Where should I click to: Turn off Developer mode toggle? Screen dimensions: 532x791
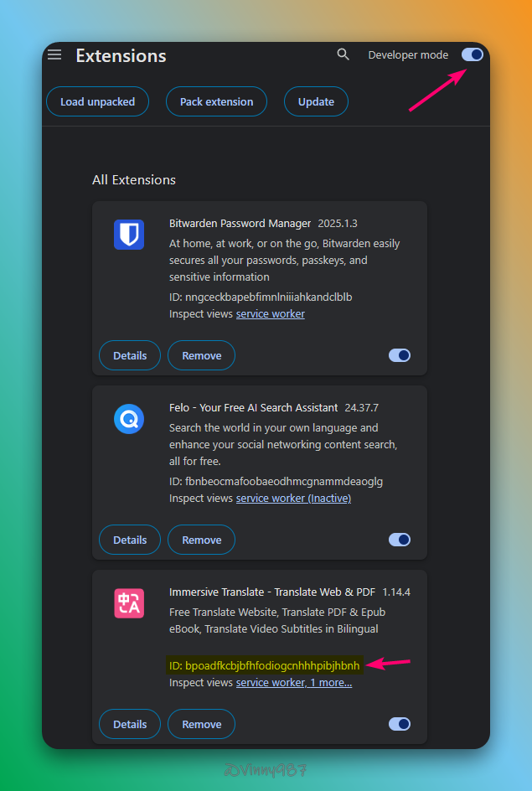tap(473, 54)
